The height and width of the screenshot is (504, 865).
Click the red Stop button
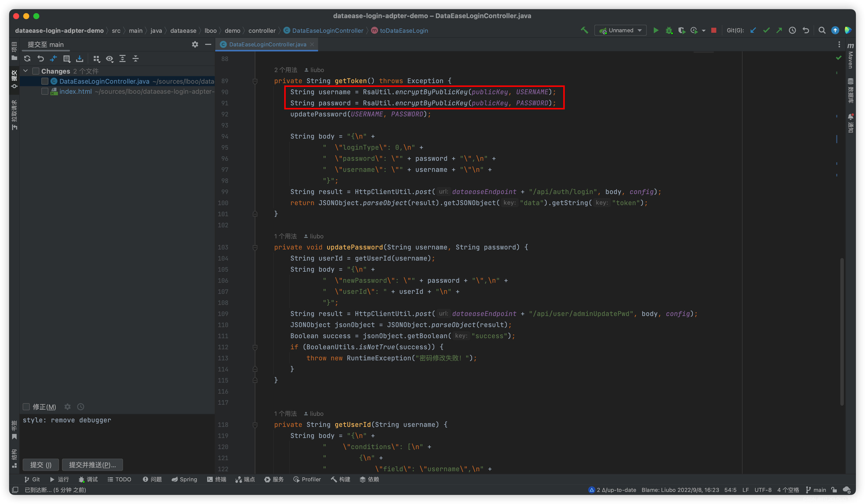(x=714, y=30)
